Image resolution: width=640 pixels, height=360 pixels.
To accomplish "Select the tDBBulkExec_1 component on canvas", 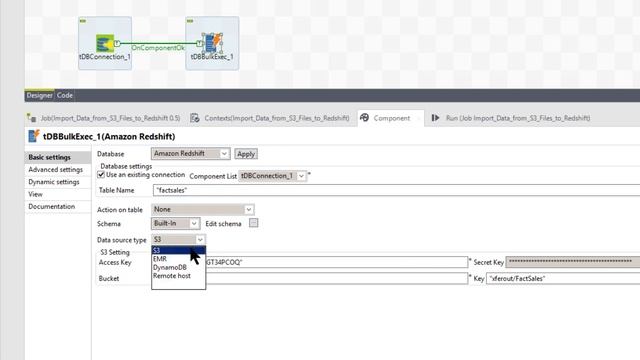I will click(212, 43).
